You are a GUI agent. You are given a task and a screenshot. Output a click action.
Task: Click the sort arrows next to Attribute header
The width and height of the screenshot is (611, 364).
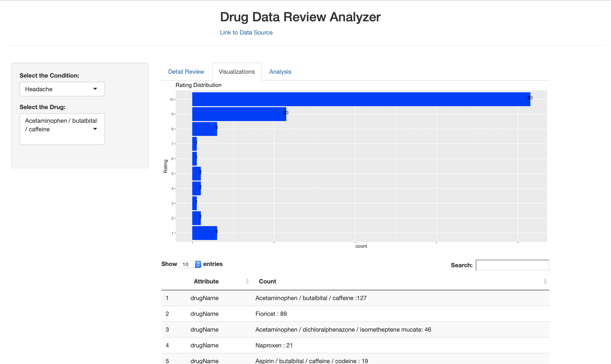click(x=247, y=281)
